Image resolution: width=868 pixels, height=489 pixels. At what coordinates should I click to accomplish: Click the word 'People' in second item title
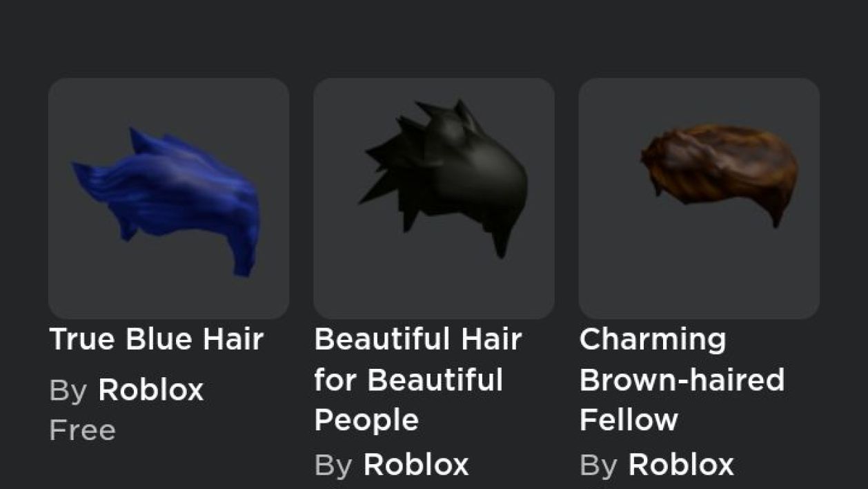click(366, 421)
